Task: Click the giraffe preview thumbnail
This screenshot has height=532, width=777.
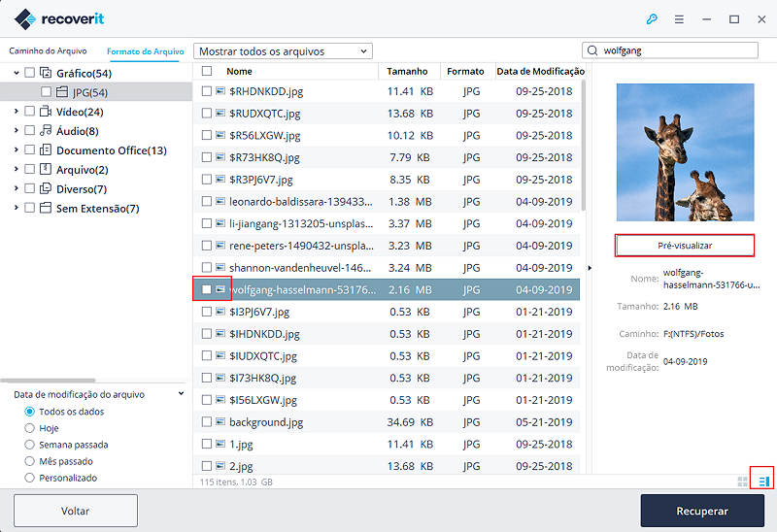Action: (686, 152)
